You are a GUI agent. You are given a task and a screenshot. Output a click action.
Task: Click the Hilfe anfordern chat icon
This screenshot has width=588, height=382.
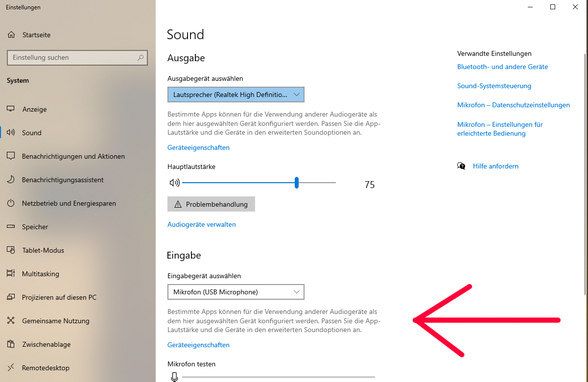[461, 166]
